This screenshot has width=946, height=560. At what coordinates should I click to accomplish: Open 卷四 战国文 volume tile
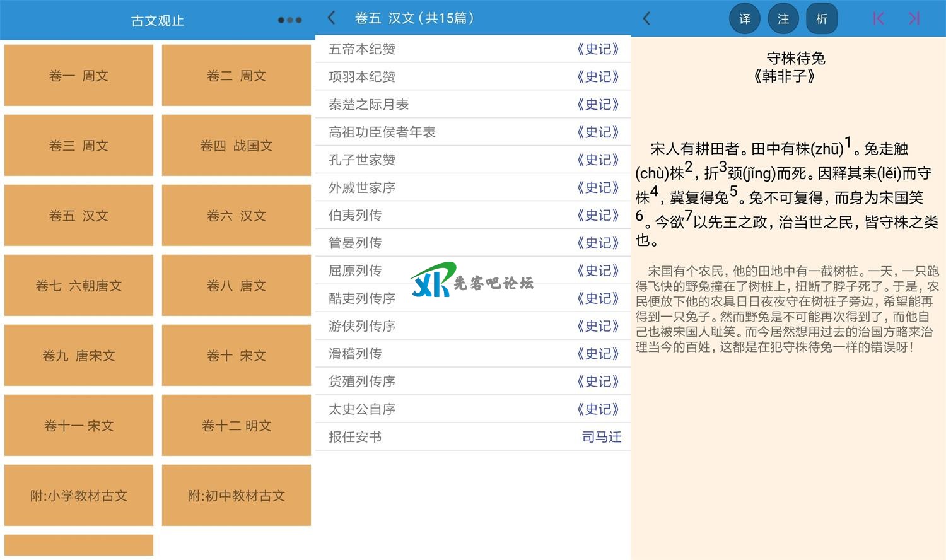[x=237, y=146]
